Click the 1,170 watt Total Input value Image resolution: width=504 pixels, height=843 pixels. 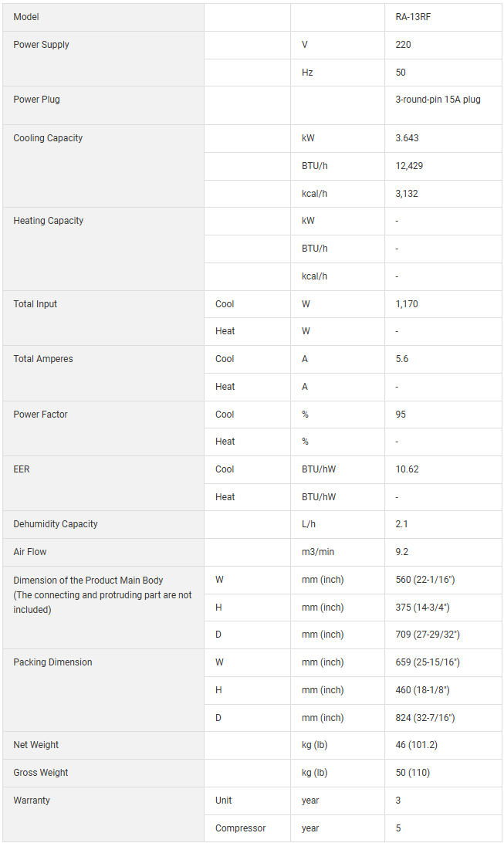pos(407,304)
